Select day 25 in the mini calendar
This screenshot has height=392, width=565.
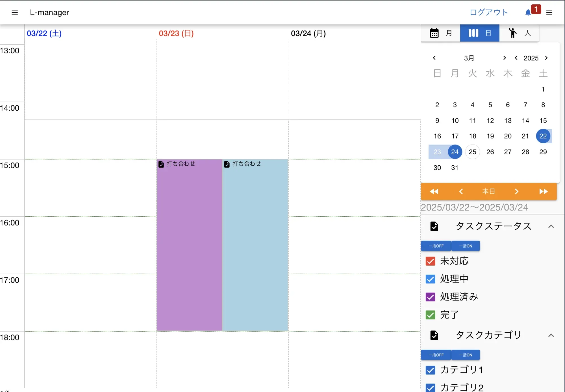472,152
